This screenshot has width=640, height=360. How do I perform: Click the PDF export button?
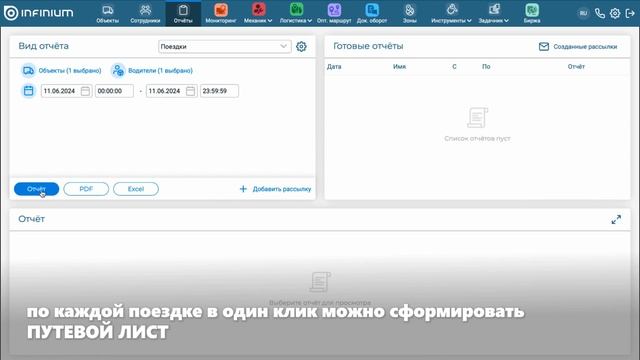point(86,189)
